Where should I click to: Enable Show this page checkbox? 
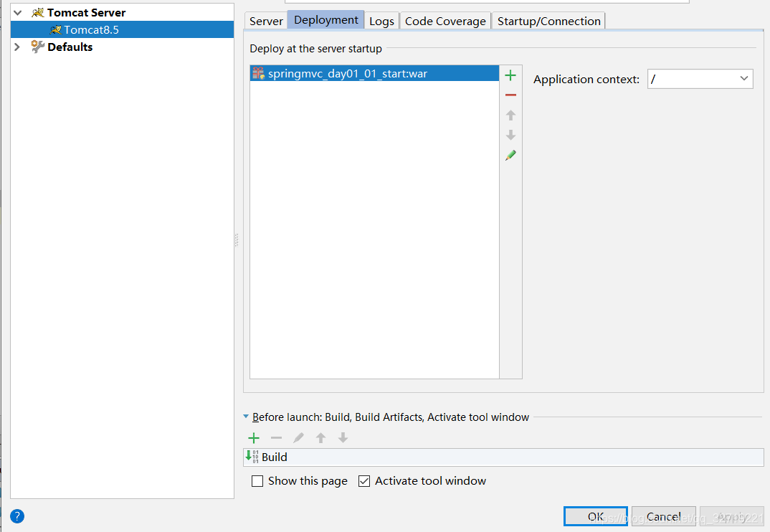[x=257, y=481]
